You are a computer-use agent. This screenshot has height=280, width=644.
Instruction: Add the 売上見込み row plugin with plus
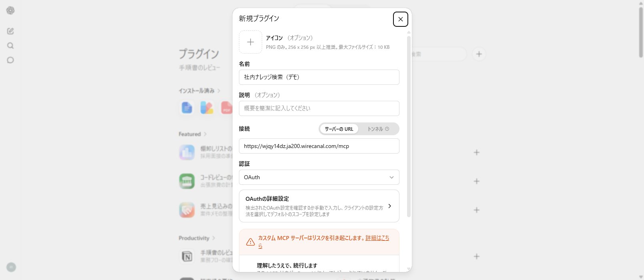click(476, 210)
